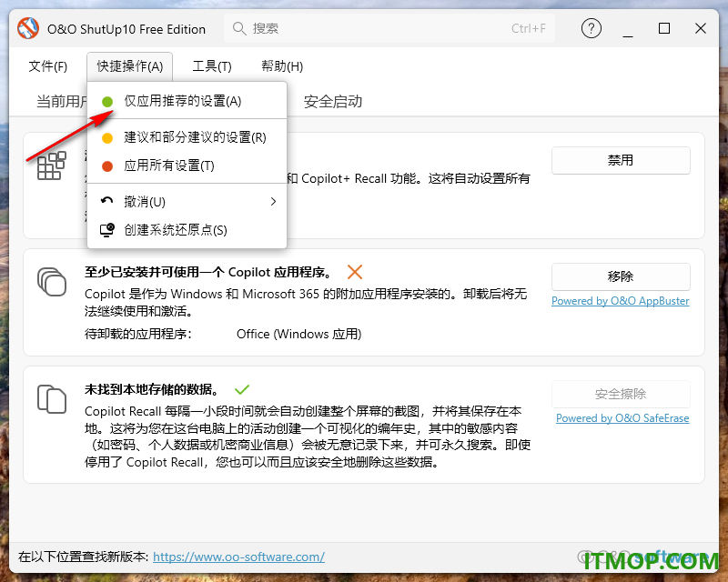Click the 禁用 button

click(621, 161)
